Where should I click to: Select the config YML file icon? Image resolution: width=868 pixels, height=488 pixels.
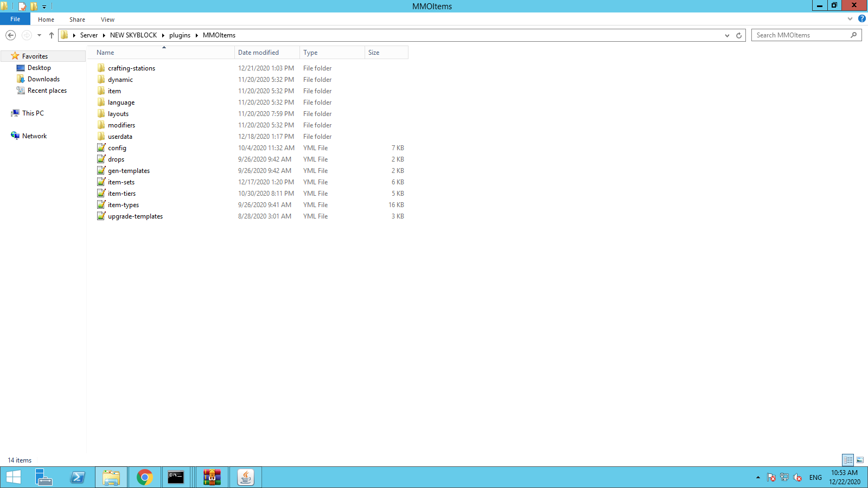(x=101, y=147)
